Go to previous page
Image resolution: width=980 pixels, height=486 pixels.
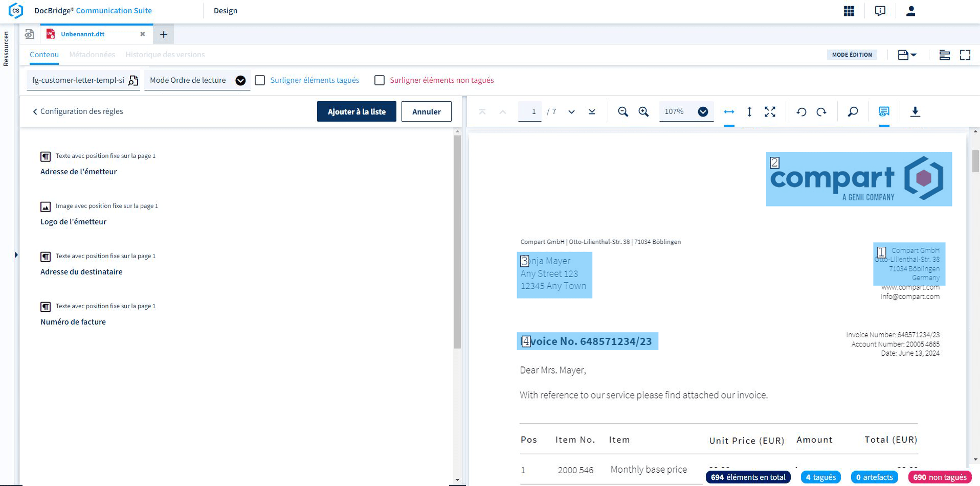coord(503,111)
